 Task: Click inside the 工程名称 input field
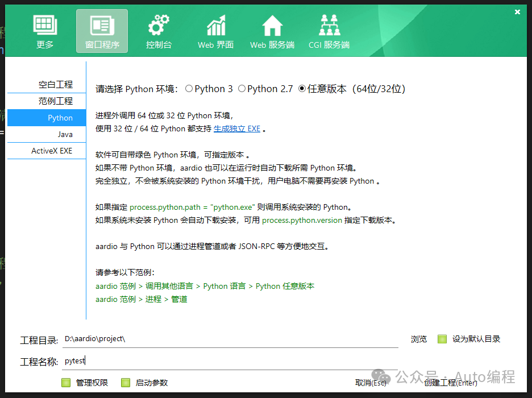(171, 360)
